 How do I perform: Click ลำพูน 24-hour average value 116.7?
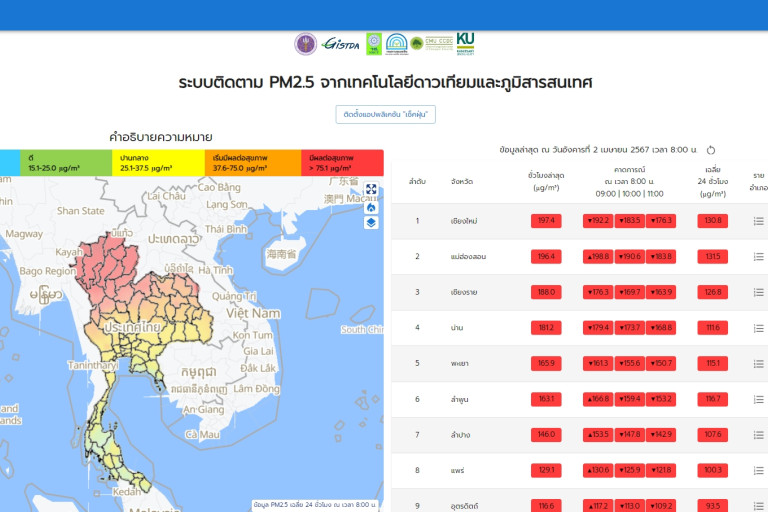[x=713, y=399]
